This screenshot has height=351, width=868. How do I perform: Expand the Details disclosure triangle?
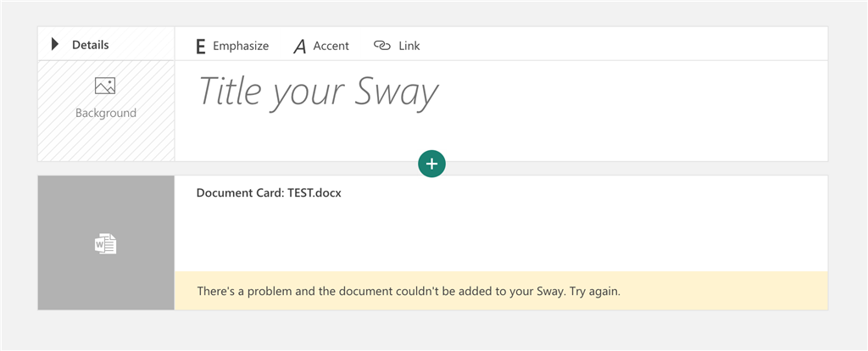(x=55, y=45)
